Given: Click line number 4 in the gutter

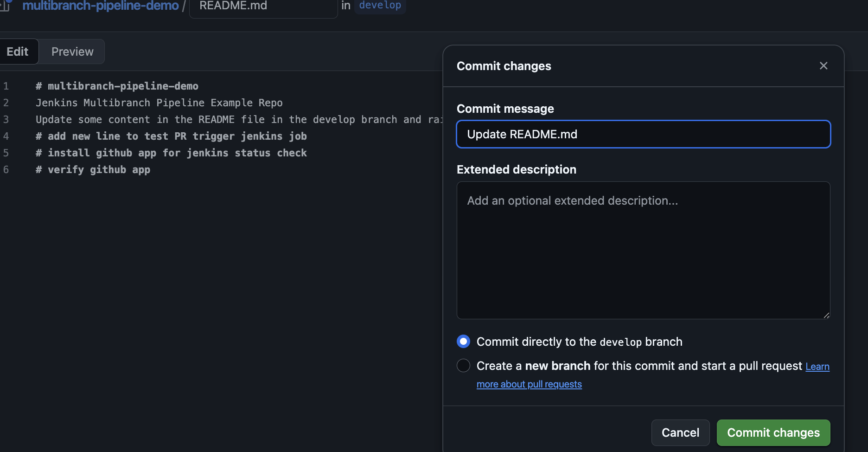Looking at the screenshot, I should [6, 136].
